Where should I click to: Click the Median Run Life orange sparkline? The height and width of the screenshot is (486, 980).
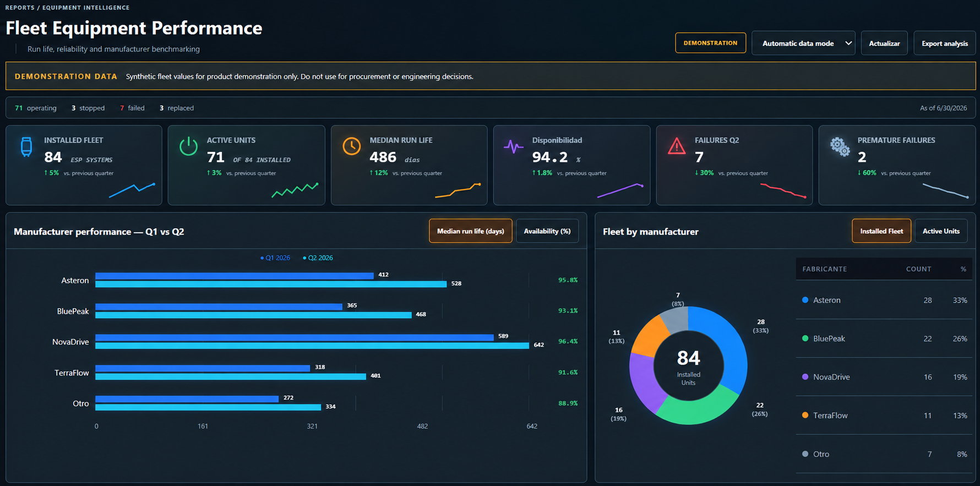pos(458,190)
